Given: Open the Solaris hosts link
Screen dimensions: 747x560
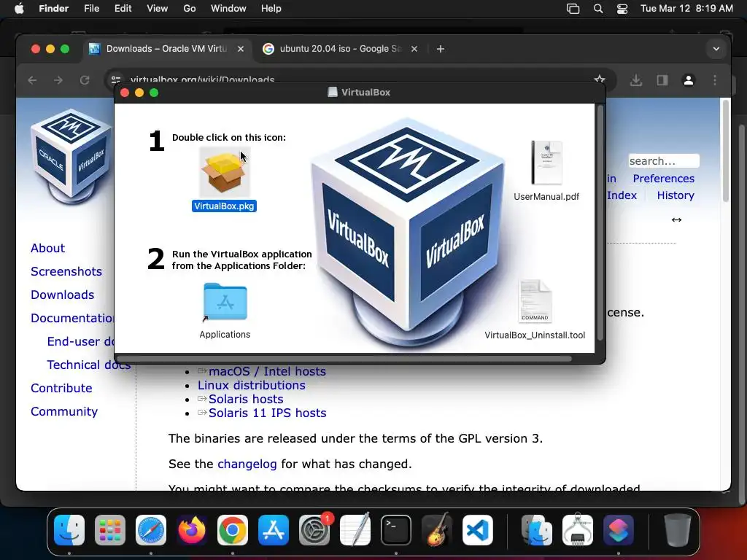Looking at the screenshot, I should (x=246, y=399).
